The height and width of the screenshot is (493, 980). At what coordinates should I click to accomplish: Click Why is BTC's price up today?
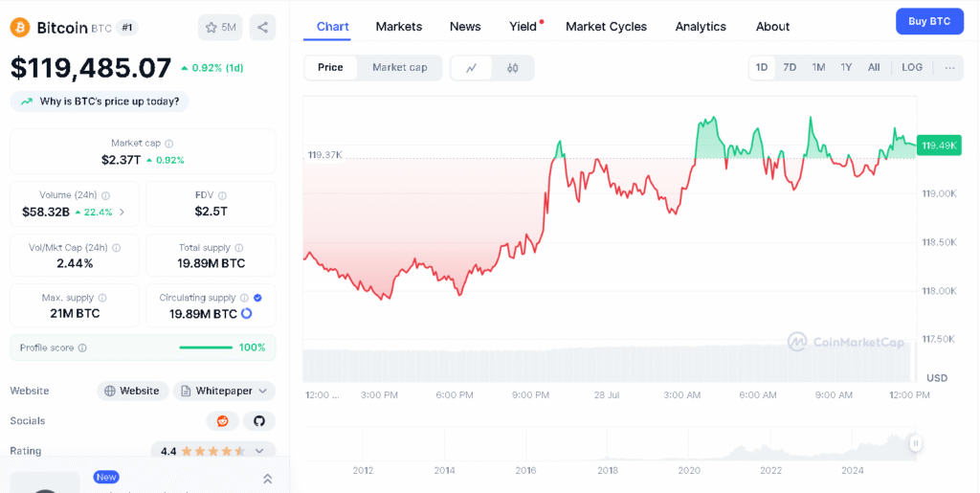100,101
